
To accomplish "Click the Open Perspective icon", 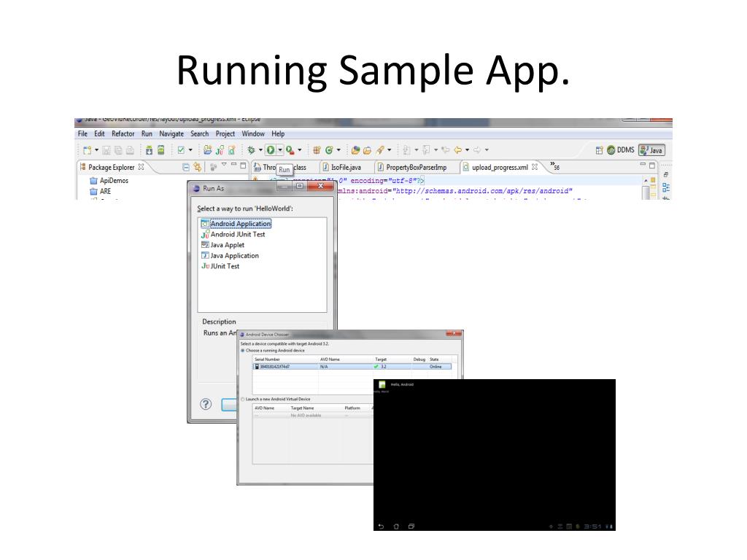I will point(600,150).
